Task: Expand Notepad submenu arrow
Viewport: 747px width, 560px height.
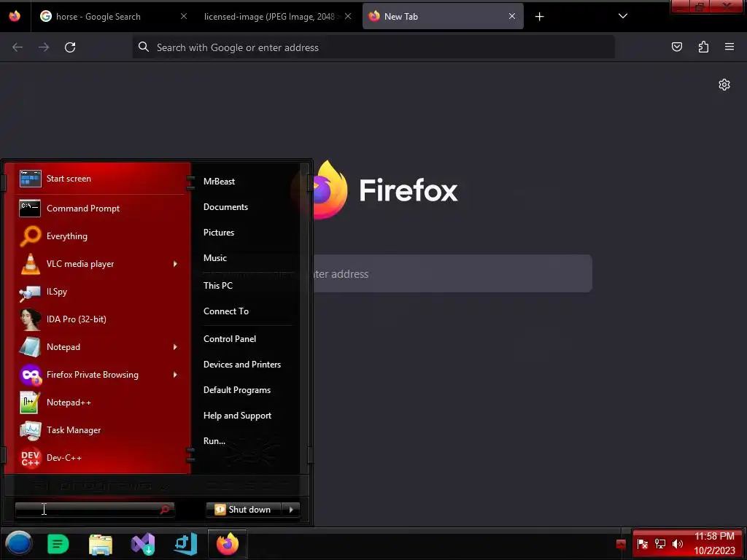Action: click(175, 347)
